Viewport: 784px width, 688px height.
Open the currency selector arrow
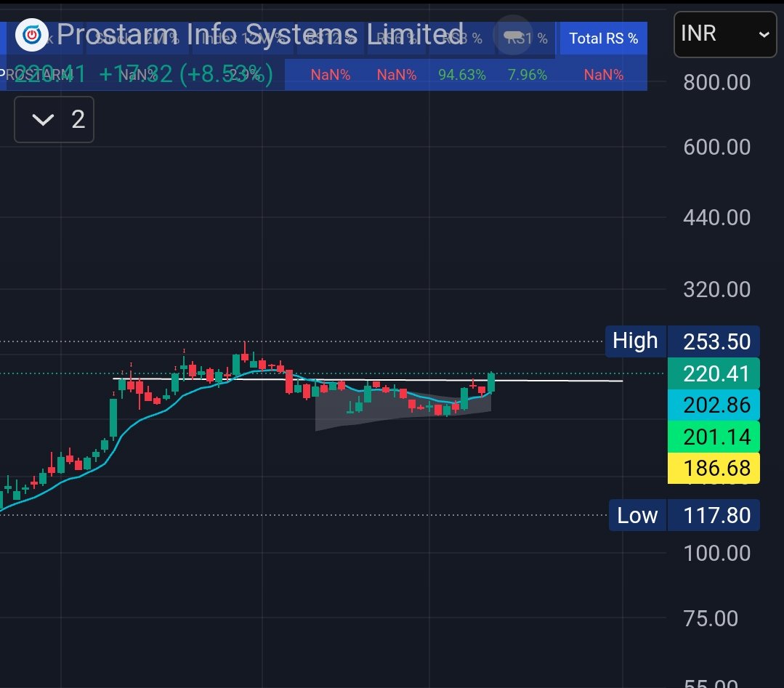point(763,35)
